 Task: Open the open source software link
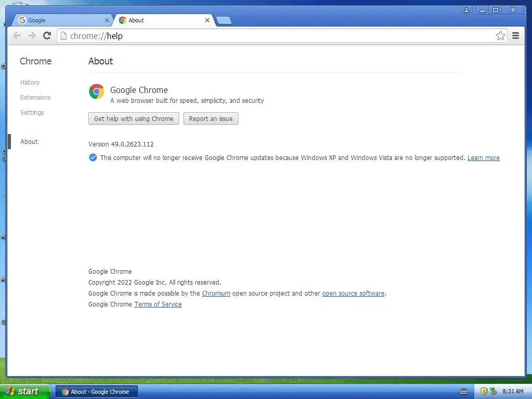353,293
